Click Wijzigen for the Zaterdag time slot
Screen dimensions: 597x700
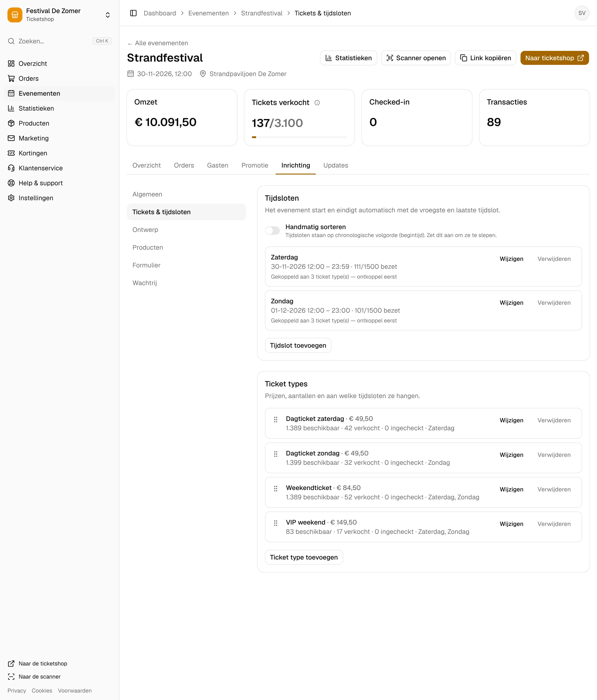coord(511,259)
